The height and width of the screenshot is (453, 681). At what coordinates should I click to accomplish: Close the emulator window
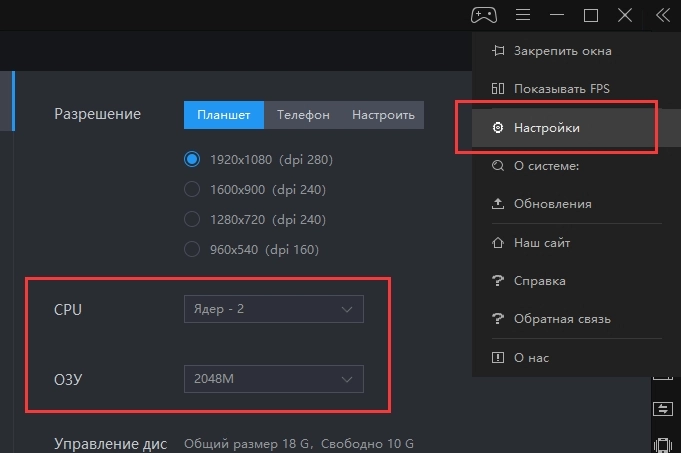pos(625,15)
